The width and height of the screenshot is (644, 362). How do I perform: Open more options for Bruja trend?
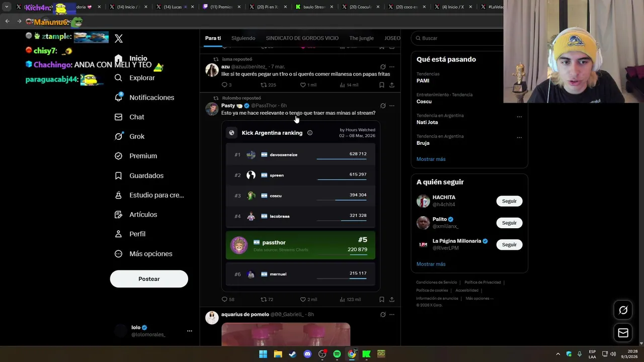[x=519, y=137]
